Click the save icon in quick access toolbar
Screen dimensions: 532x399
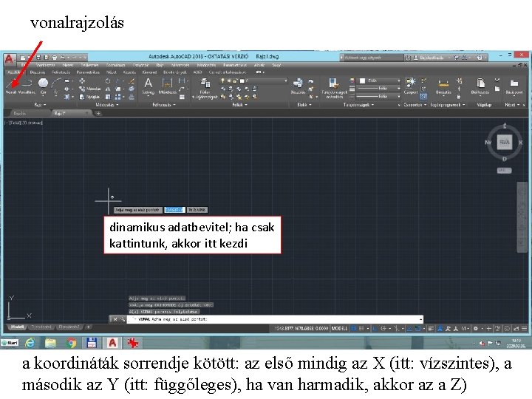pyautogui.click(x=38, y=58)
